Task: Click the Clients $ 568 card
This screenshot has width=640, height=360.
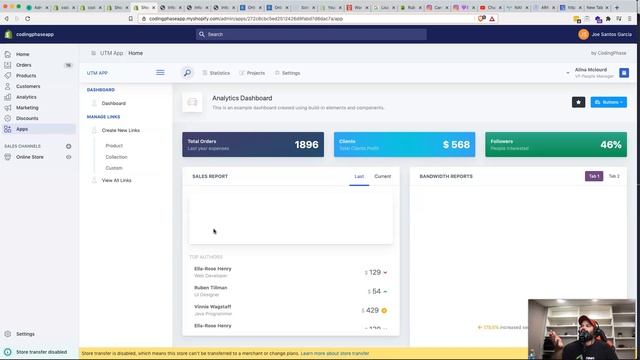Action: (404, 144)
